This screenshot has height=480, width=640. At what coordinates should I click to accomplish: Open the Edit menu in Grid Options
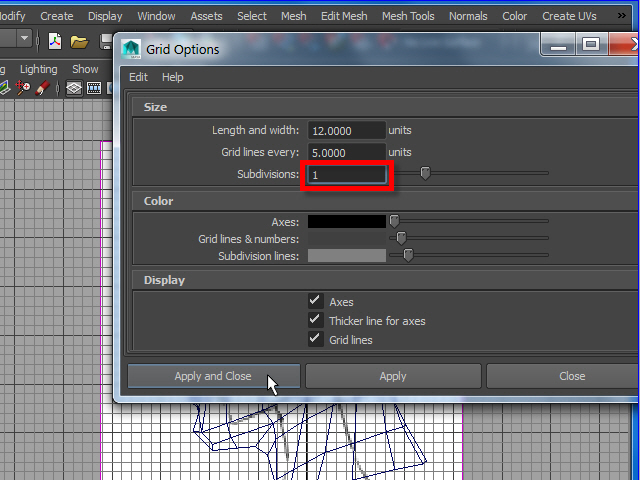click(138, 77)
